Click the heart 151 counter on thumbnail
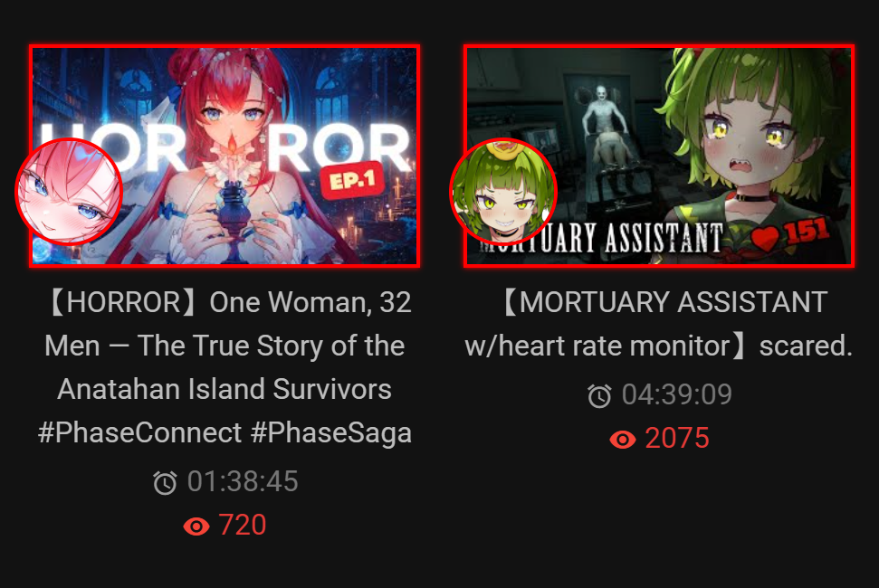The image size is (879, 588). [x=790, y=233]
